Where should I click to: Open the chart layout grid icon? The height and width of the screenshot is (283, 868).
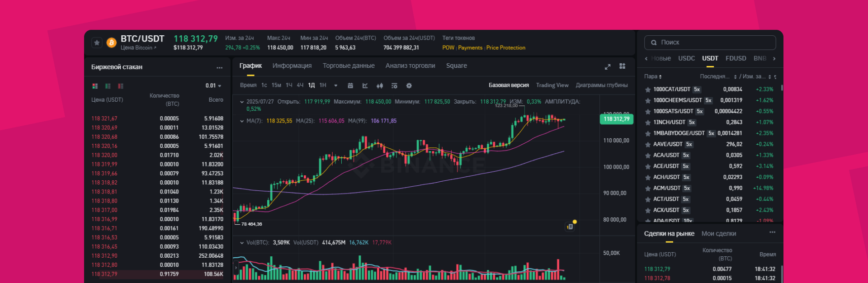click(622, 66)
